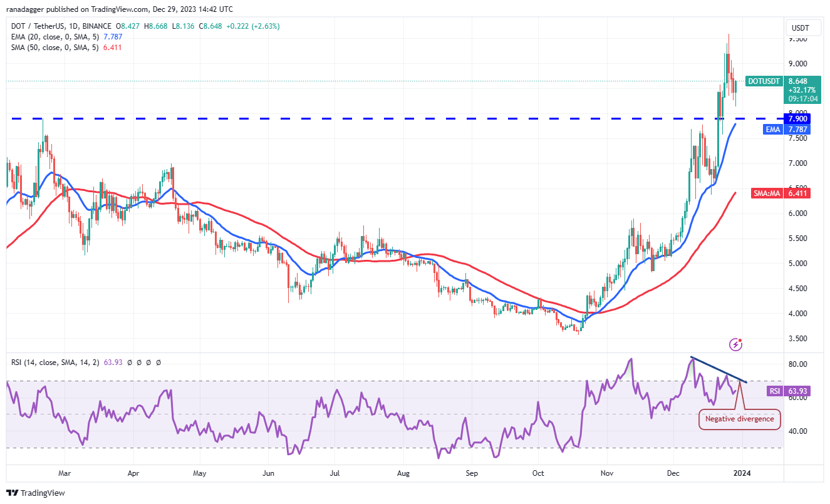
Task: Click the 5.000 price axis label
Action: pos(798,264)
